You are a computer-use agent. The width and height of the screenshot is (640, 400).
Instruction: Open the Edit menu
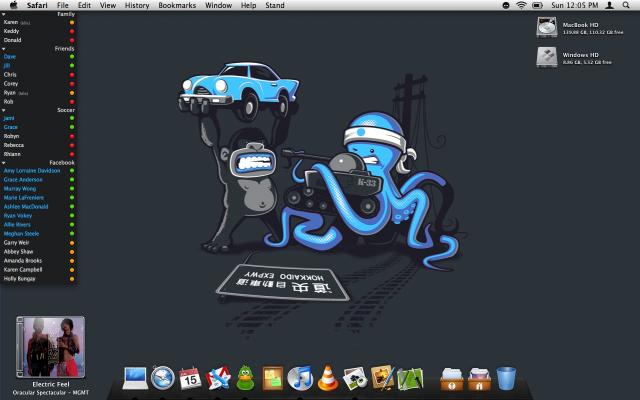click(84, 5)
